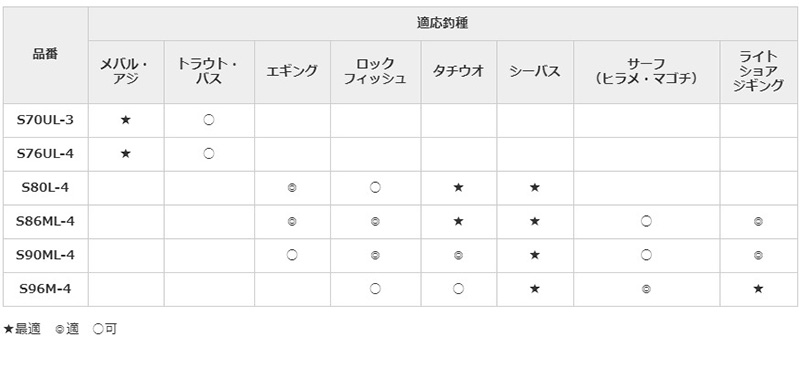Click the star in S80L-4 タチウオ cell
This screenshot has height=368, width=800.
point(458,187)
